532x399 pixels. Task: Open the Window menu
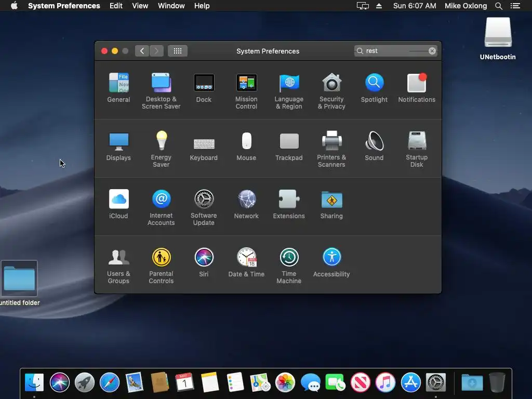coord(171,6)
